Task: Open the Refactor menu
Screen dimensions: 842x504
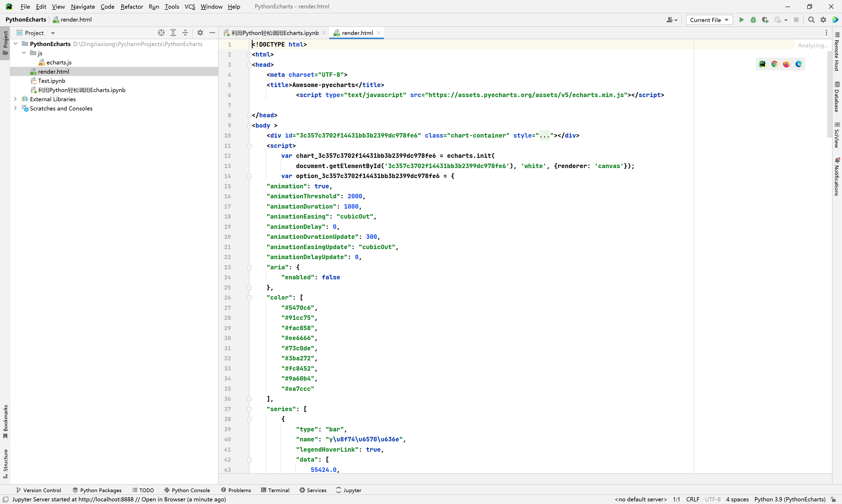Action: (132, 7)
